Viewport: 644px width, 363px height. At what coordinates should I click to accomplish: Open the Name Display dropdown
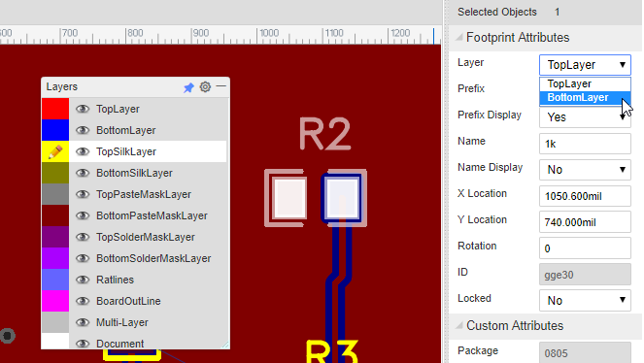click(585, 170)
